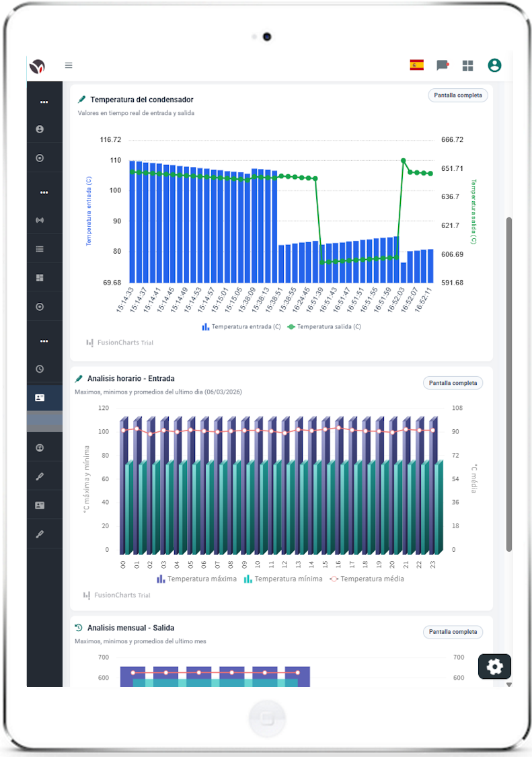The height and width of the screenshot is (757, 532).
Task: Click the last screwdriver sidebar icon
Action: (40, 534)
